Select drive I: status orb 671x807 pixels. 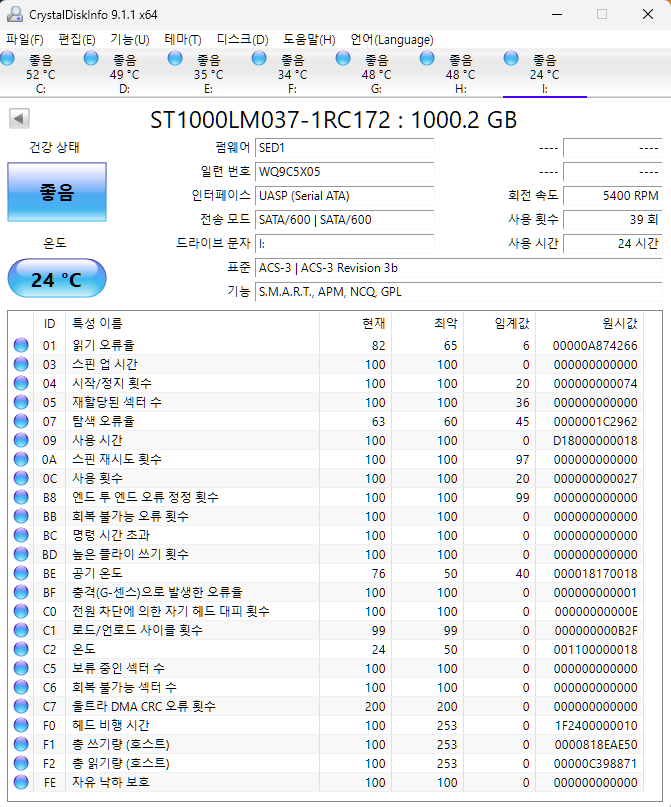click(x=510, y=59)
